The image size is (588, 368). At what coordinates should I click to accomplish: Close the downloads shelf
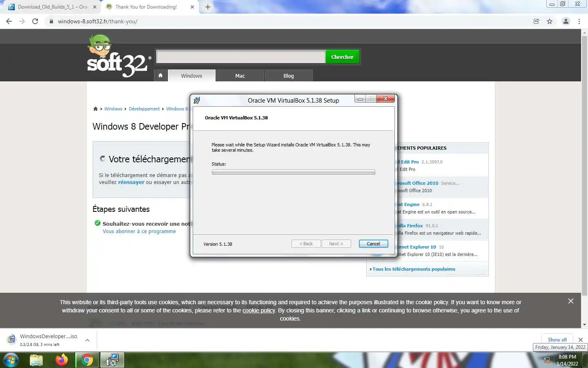click(580, 340)
